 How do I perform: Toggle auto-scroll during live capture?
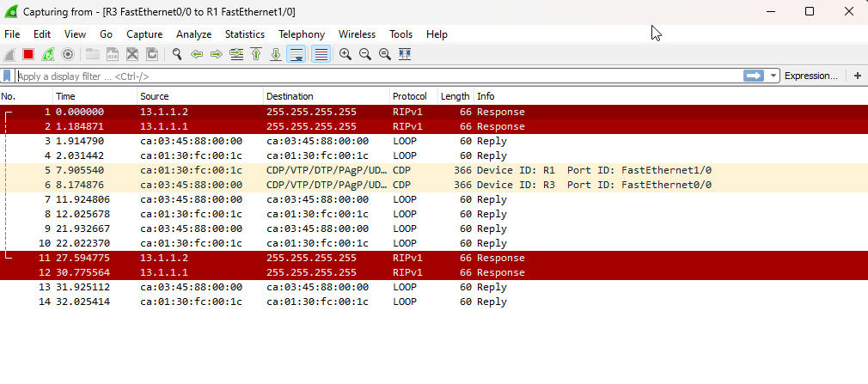(296, 54)
